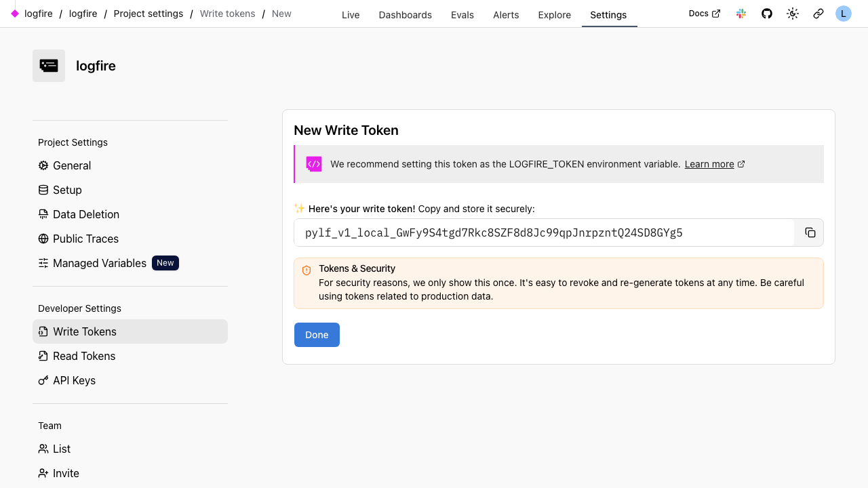Copy the write token to clipboard

pyautogui.click(x=810, y=232)
